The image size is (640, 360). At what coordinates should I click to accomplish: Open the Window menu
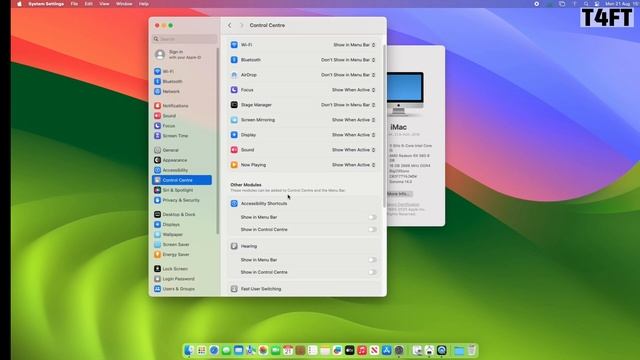click(x=124, y=4)
